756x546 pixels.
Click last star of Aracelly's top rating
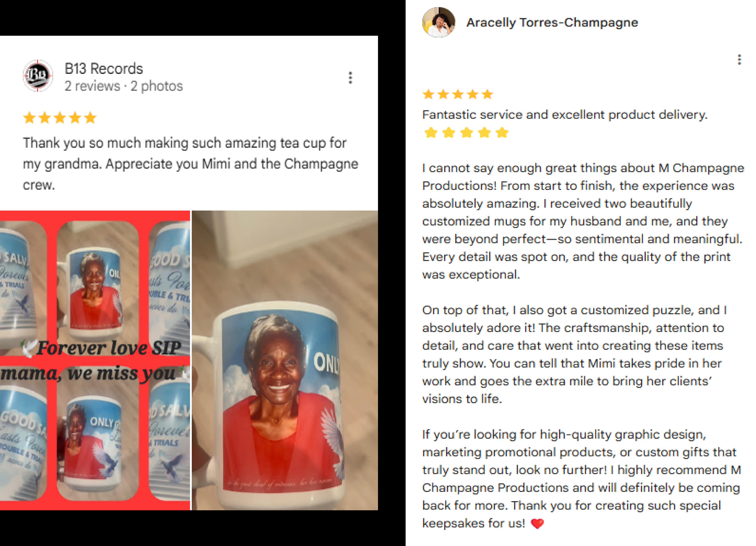click(x=487, y=94)
